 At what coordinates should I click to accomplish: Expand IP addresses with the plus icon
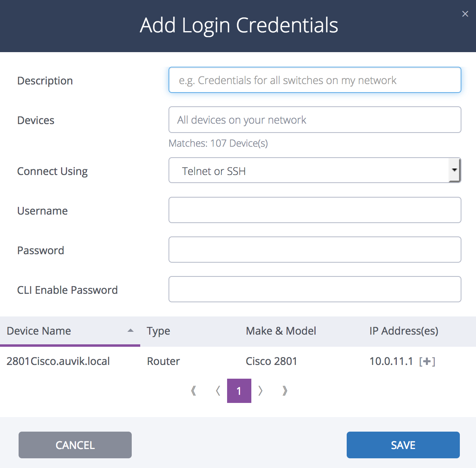(x=427, y=361)
